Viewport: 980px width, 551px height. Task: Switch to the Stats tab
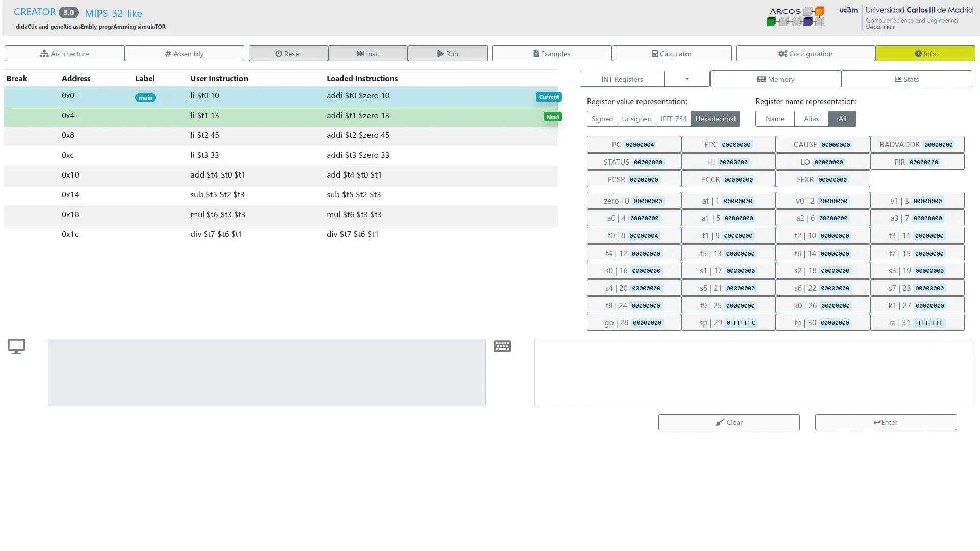[x=906, y=79]
